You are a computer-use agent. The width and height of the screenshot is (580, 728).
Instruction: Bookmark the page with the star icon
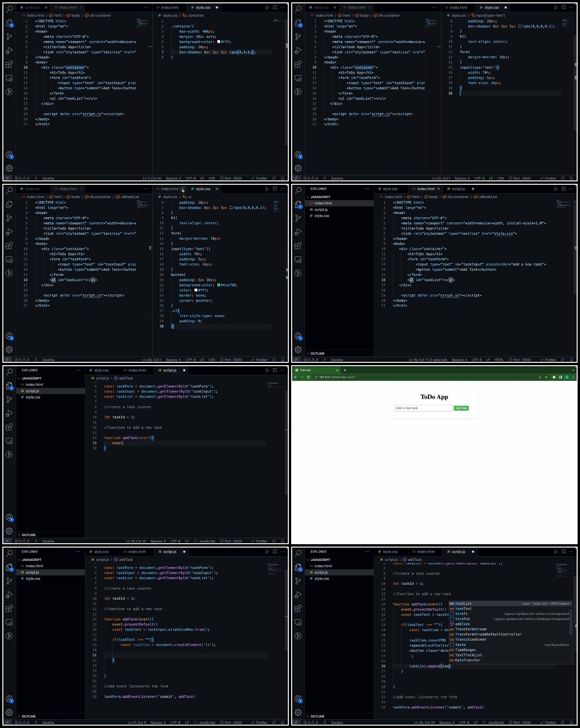pyautogui.click(x=546, y=377)
